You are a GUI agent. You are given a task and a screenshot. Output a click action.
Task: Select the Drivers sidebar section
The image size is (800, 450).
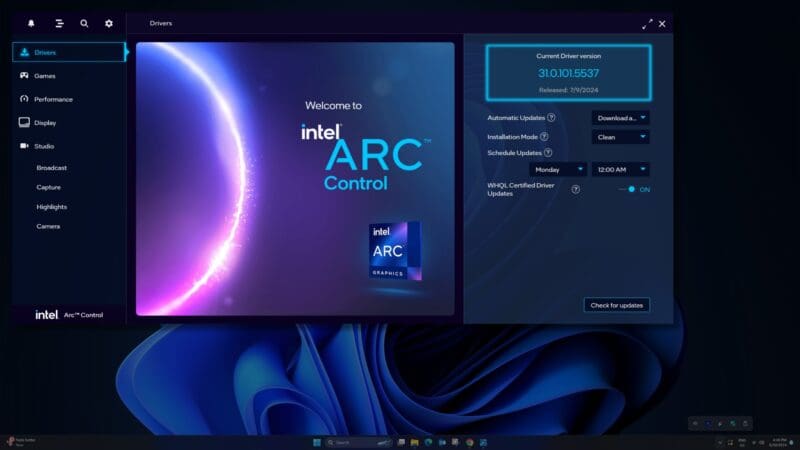pyautogui.click(x=68, y=52)
